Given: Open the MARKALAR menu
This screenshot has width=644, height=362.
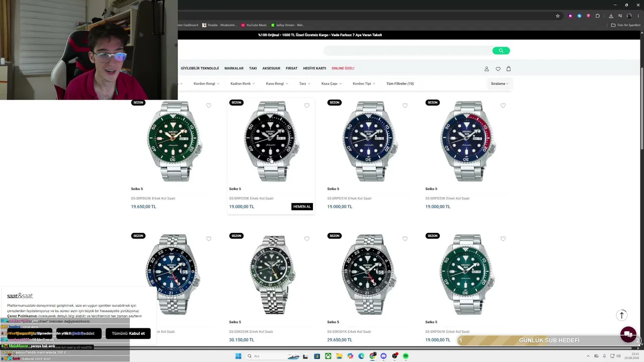Looking at the screenshot, I should [x=234, y=68].
